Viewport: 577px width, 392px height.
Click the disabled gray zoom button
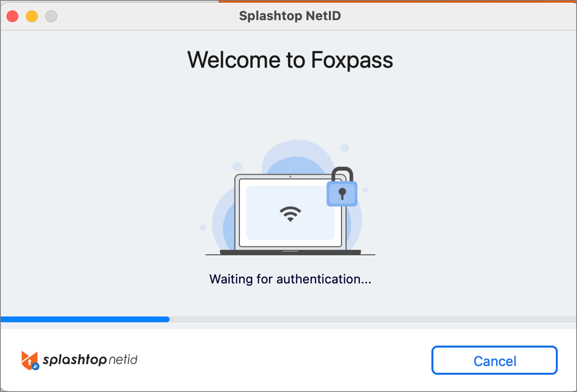[x=51, y=16]
